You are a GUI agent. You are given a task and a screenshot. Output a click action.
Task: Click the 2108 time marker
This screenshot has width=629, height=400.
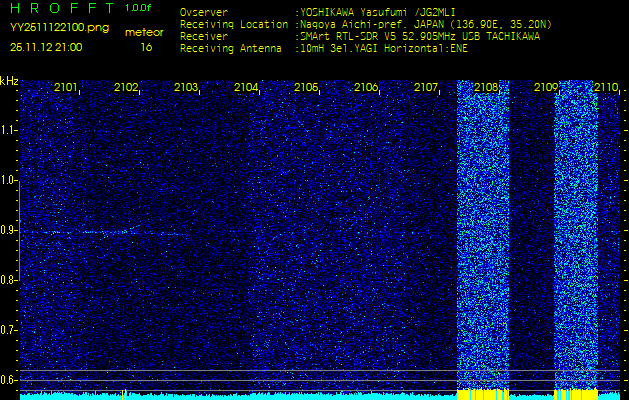coord(486,87)
